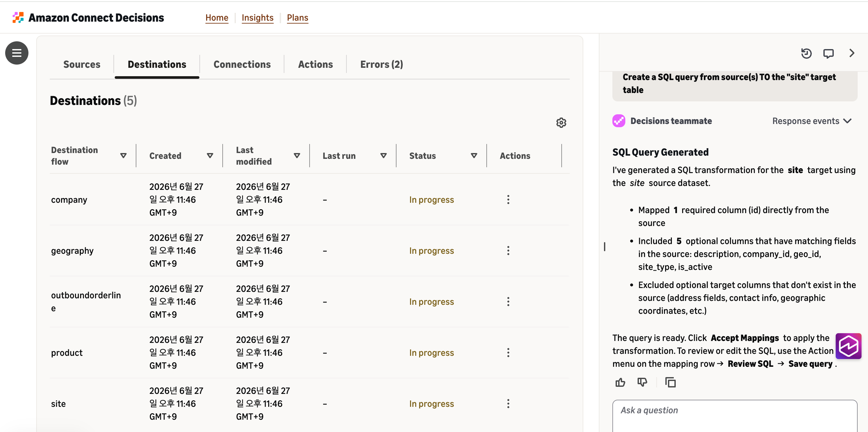Viewport: 868px width, 432px height.
Task: Open the Plans link
Action: (x=298, y=17)
